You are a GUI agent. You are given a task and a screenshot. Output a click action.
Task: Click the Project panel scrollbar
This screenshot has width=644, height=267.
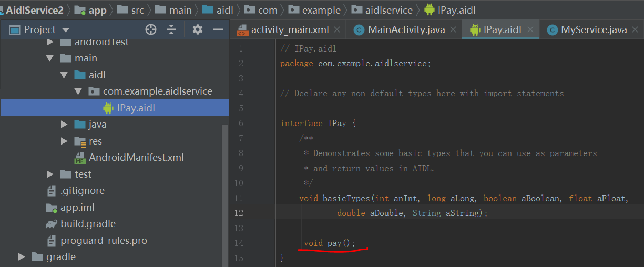(226, 194)
